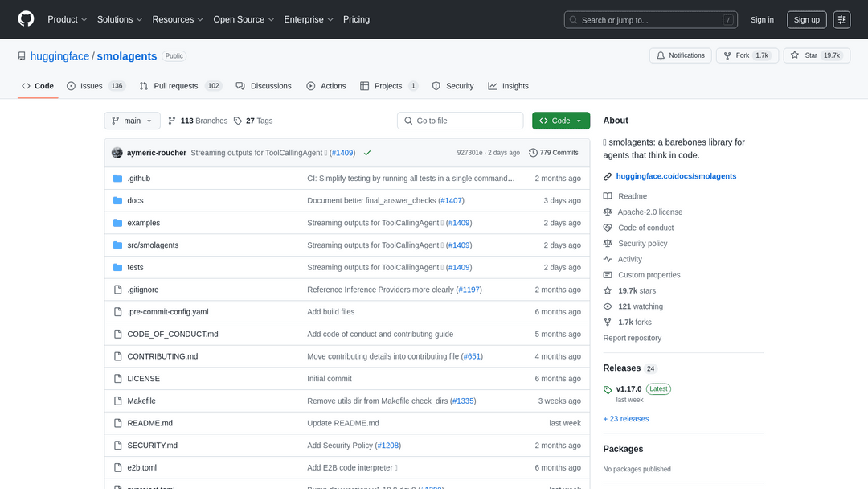Viewport: 868px width, 489px height.
Task: Click the eye icon next to watching
Action: (608, 306)
